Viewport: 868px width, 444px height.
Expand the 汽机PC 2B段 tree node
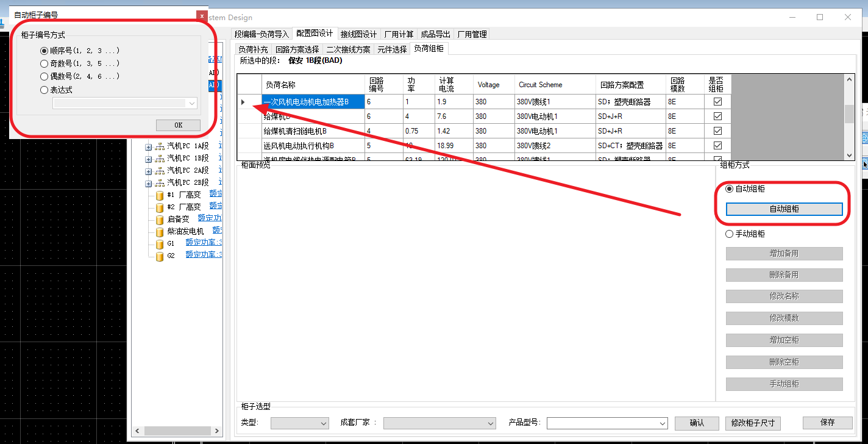[x=148, y=183]
